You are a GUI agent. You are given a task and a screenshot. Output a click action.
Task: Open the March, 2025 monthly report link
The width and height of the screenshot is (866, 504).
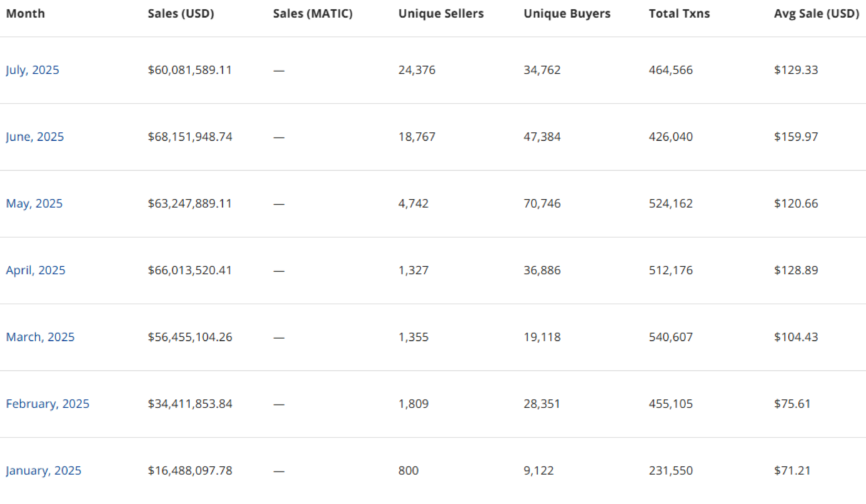40,337
